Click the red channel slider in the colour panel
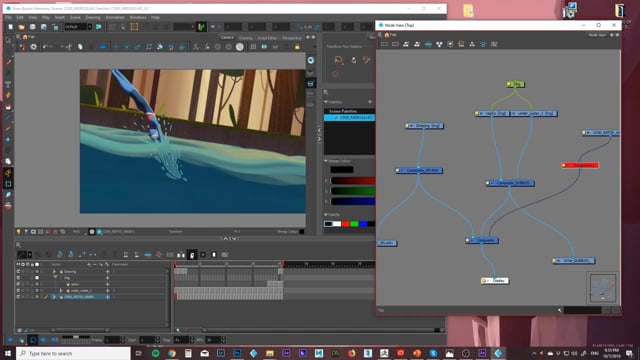The width and height of the screenshot is (640, 360). (353, 181)
